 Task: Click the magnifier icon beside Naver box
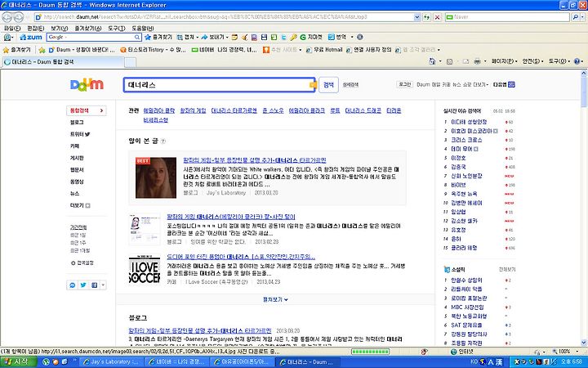pyautogui.click(x=575, y=17)
